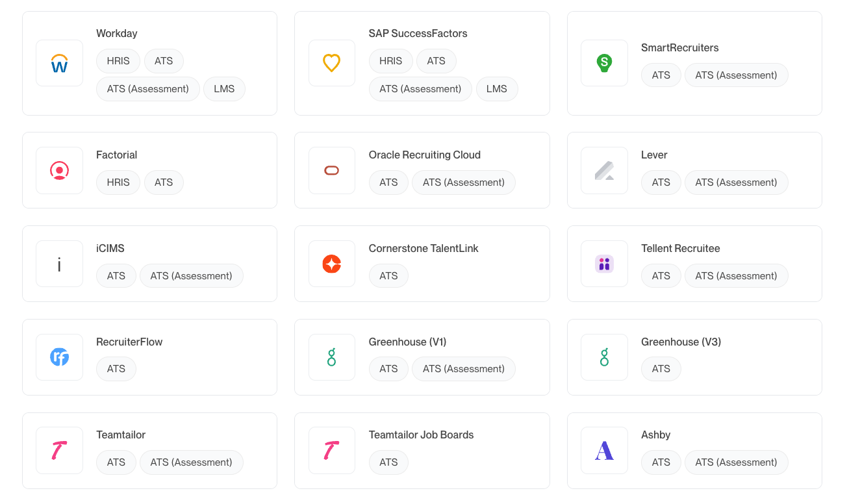
Task: Click the gray Lever logo
Action: (x=604, y=170)
